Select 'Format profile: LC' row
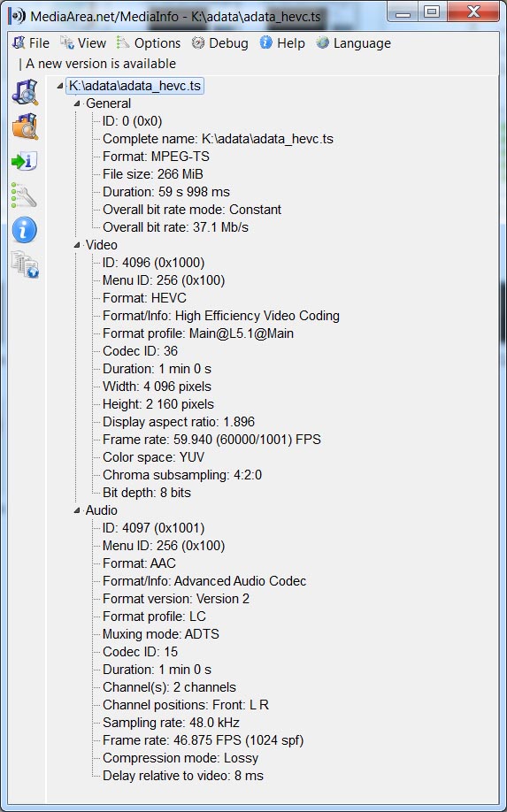 point(154,617)
